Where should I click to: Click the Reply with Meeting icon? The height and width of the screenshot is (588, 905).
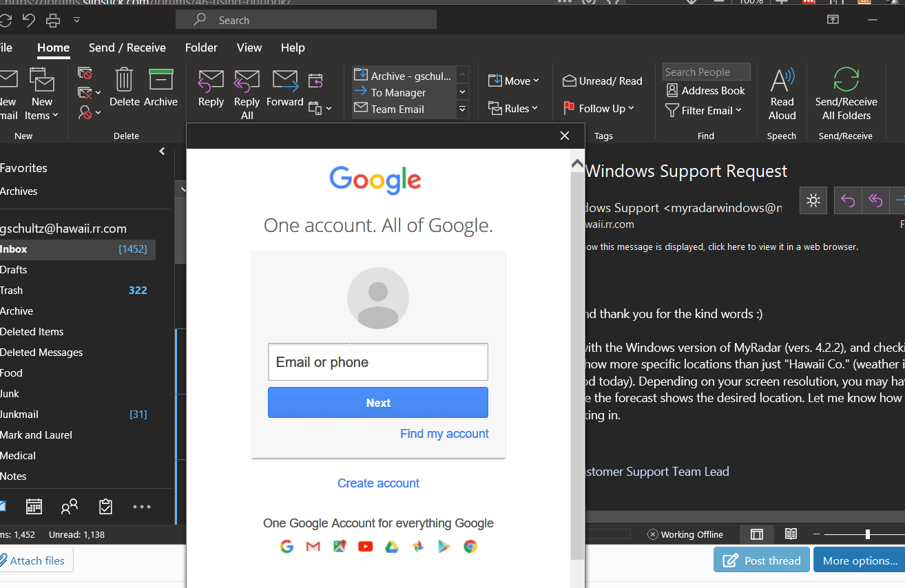click(x=315, y=81)
